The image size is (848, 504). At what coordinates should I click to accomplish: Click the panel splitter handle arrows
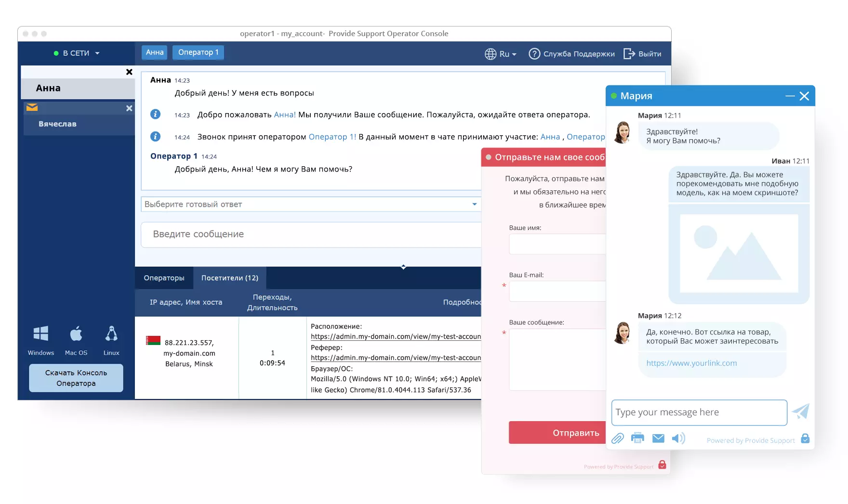(403, 266)
